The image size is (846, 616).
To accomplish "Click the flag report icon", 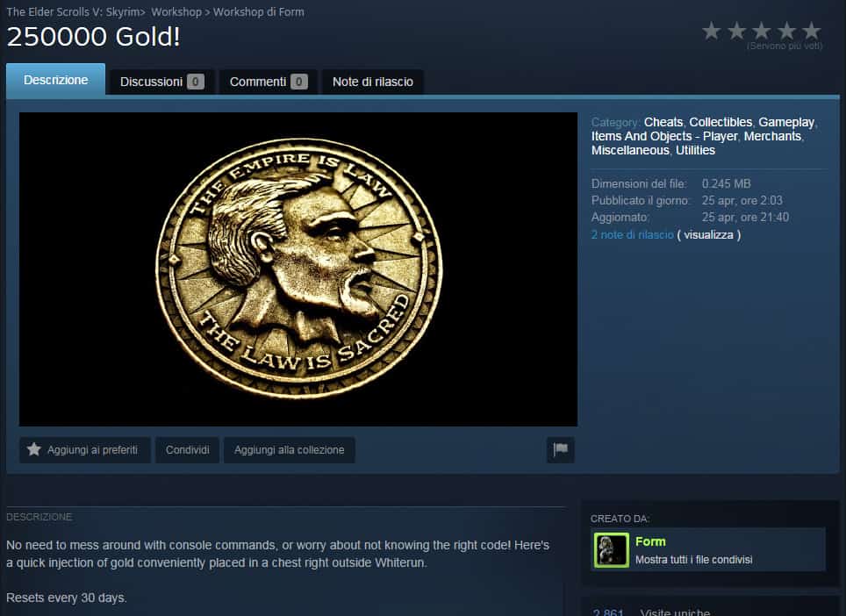I will click(x=560, y=450).
